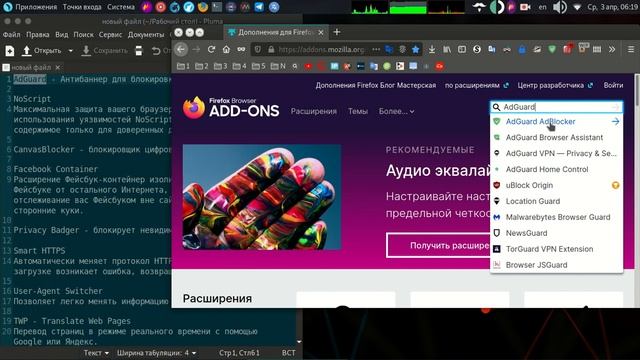Select AdGuard Home Control suggestion
This screenshot has height=360, width=640.
[556, 169]
